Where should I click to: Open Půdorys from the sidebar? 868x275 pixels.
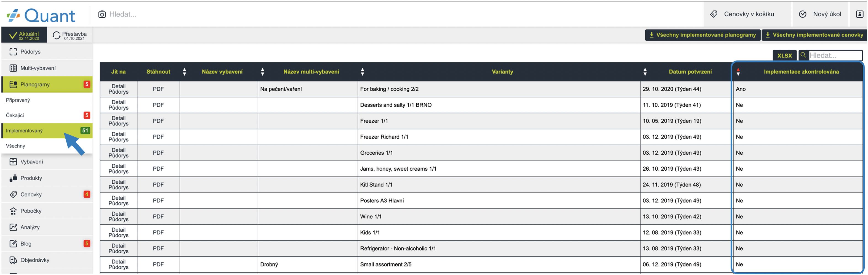pos(30,52)
